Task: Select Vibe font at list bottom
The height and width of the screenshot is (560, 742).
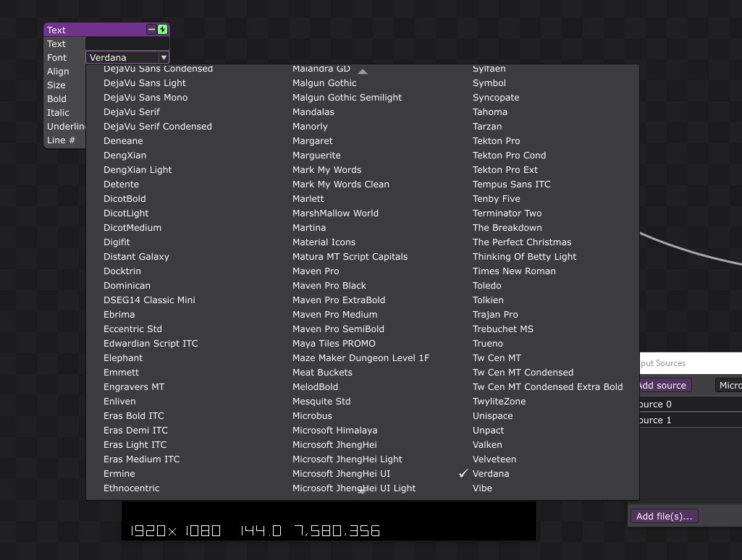Action: click(x=481, y=488)
